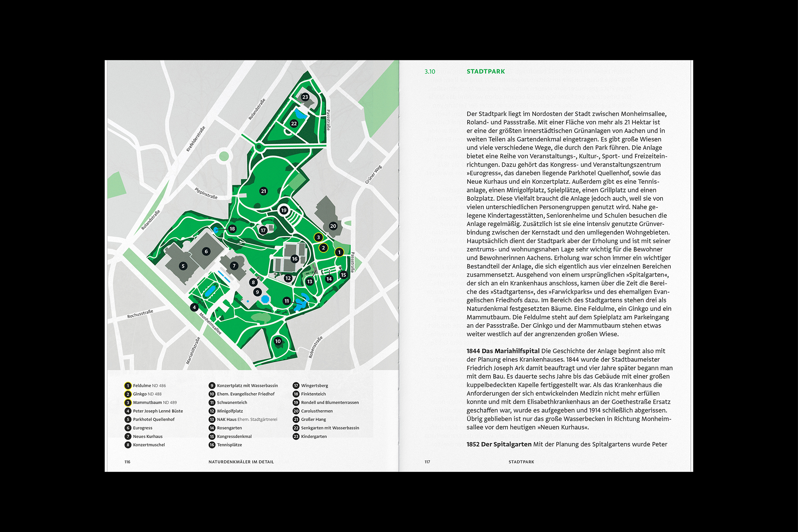Select map marker 14 on the map
This screenshot has width=798, height=532.
tap(329, 279)
